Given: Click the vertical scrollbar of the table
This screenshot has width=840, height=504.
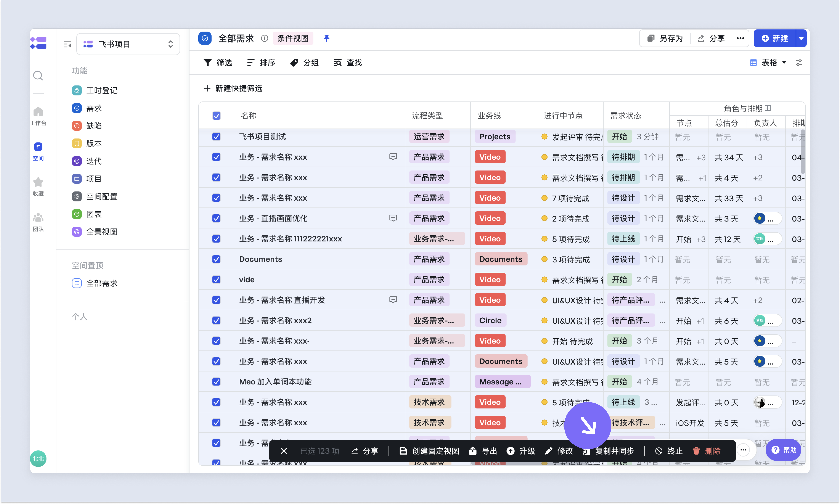Looking at the screenshot, I should click(x=803, y=151).
